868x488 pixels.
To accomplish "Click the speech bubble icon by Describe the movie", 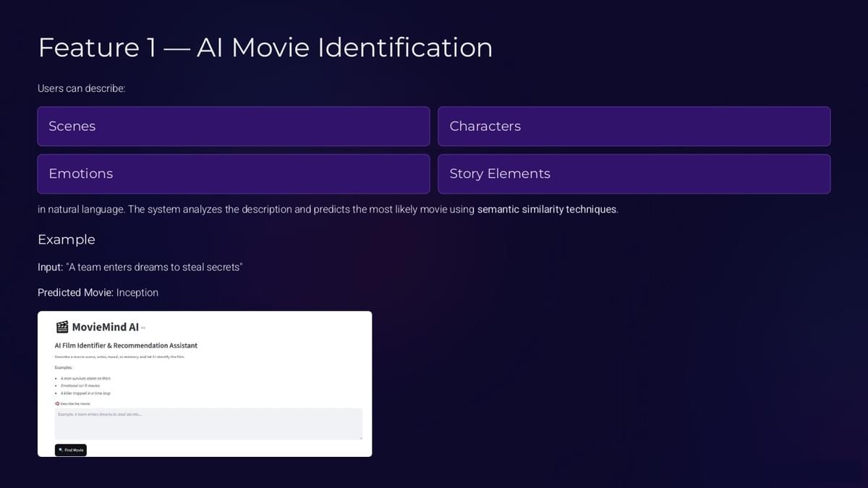I will pos(57,403).
